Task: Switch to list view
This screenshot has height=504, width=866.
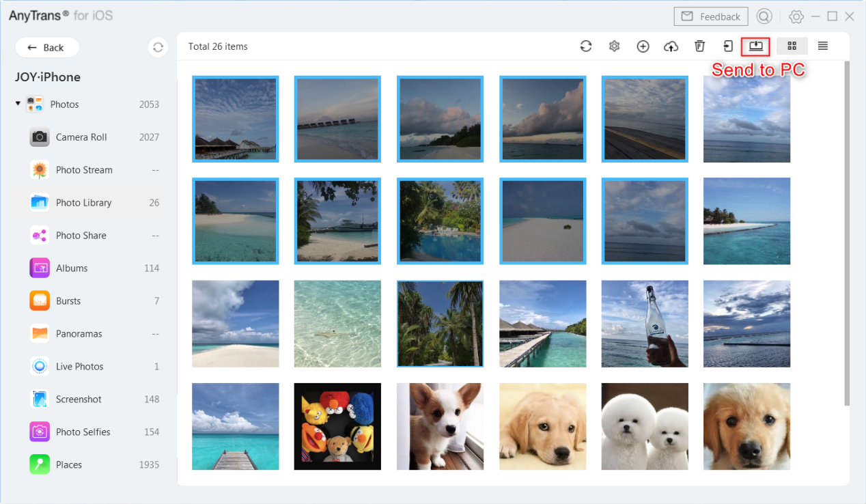Action: (x=822, y=46)
